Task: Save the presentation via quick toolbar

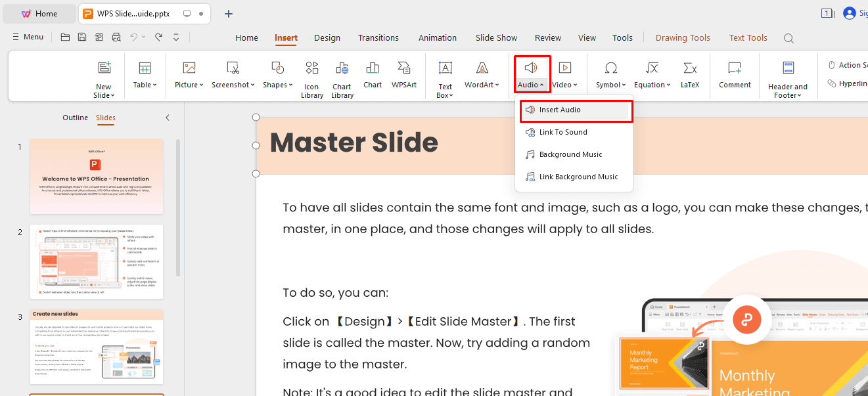Action: [x=81, y=37]
